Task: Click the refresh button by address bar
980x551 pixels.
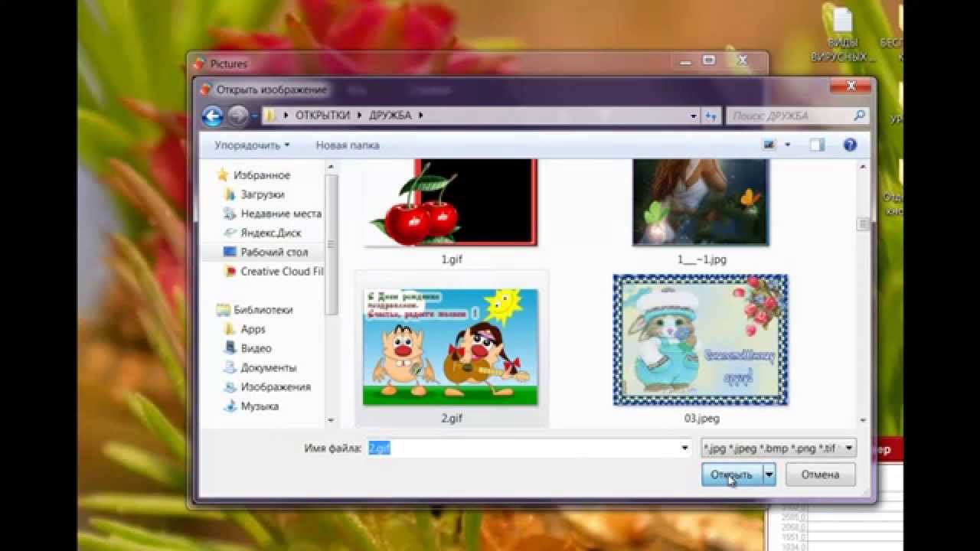Action: 710,116
